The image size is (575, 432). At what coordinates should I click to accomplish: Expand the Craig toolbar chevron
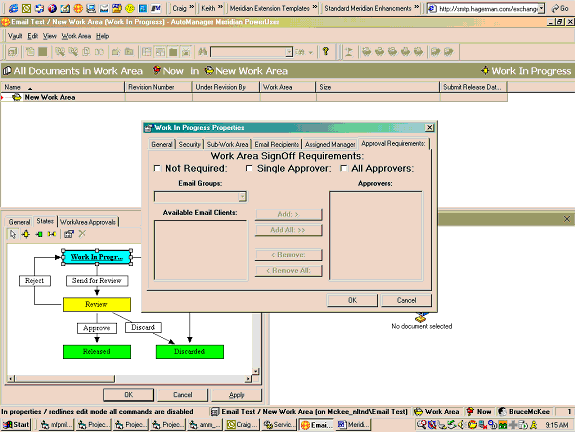point(191,7)
